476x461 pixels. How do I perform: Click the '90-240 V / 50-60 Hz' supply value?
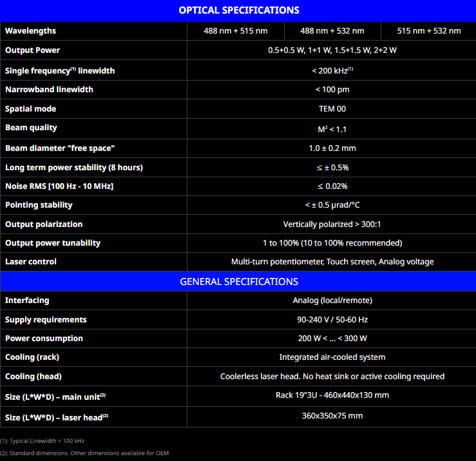(x=332, y=320)
